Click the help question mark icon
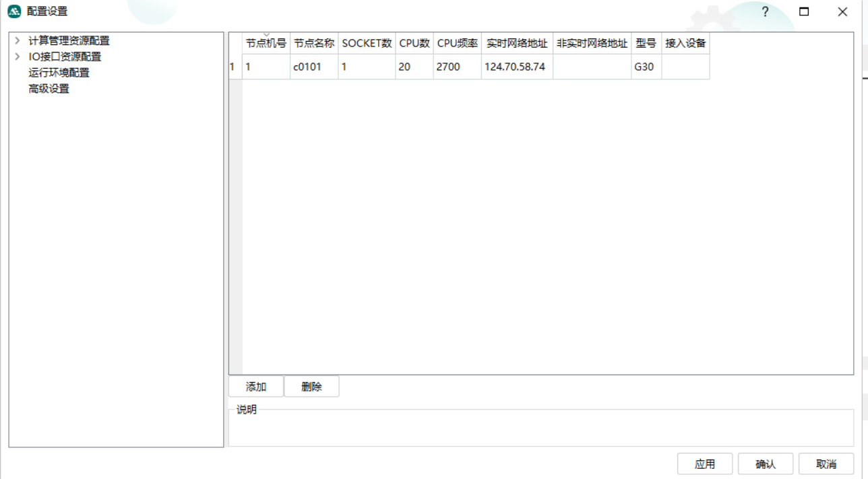The width and height of the screenshot is (868, 479). [765, 11]
